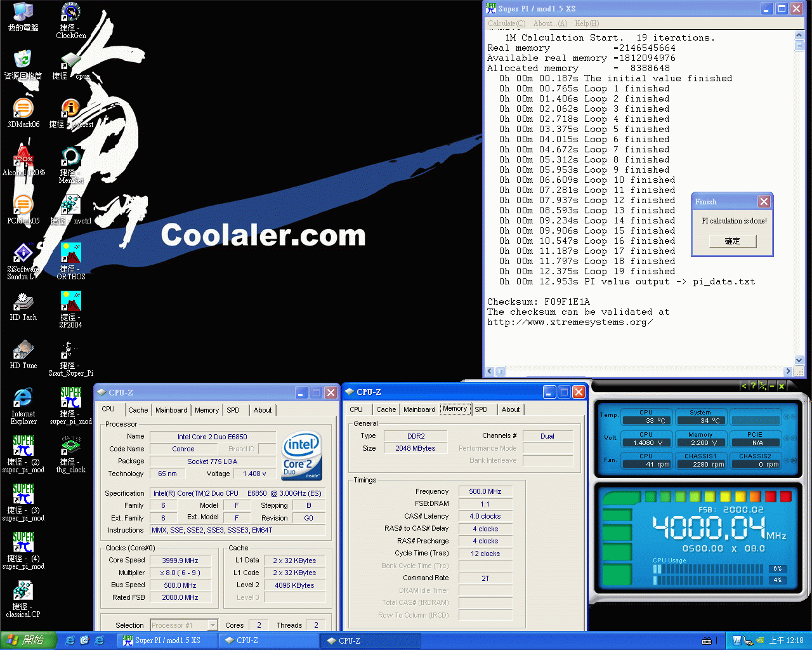This screenshot has width=812, height=650.
Task: Switch to Mainboard tab in left CPU-Z window
Action: coord(171,410)
